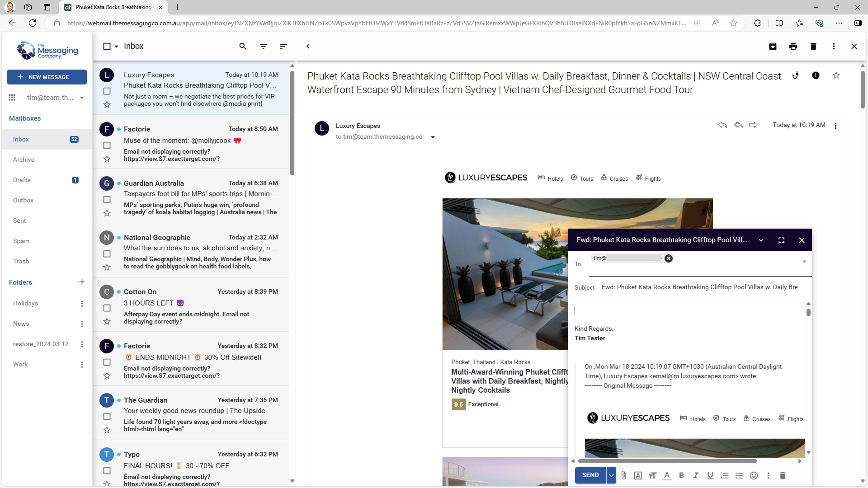Expand the recipient details under Luxury Escapes
The width and height of the screenshot is (868, 488).
point(433,137)
